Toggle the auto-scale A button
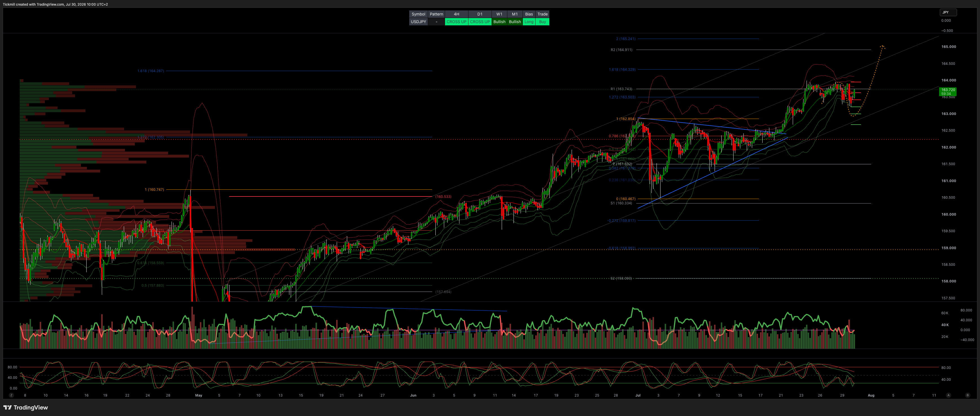The width and height of the screenshot is (980, 416). click(948, 395)
